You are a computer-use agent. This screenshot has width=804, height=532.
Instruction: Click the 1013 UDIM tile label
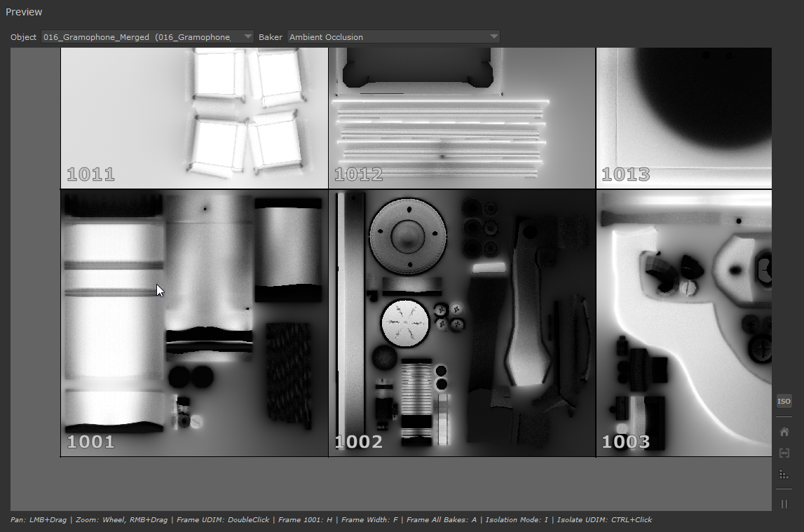click(626, 175)
